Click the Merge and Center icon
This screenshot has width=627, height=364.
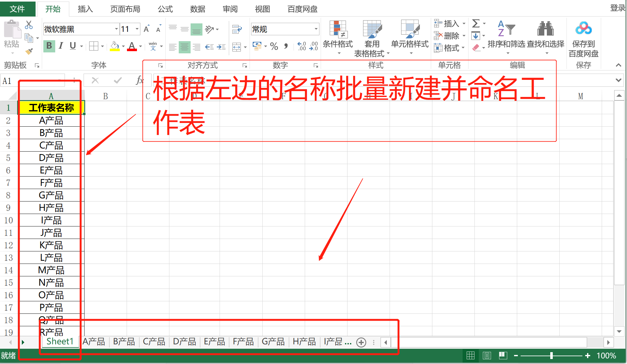[237, 47]
